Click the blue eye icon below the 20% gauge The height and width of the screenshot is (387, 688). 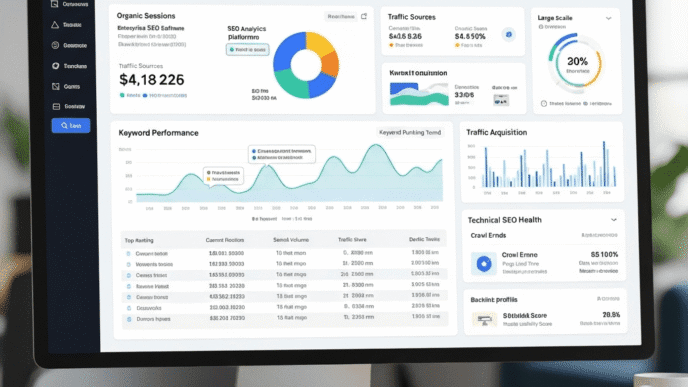pyautogui.click(x=585, y=104)
